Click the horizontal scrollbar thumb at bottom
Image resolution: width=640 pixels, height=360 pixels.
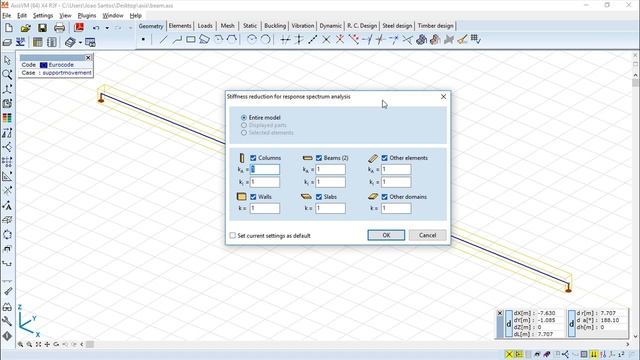point(90,344)
